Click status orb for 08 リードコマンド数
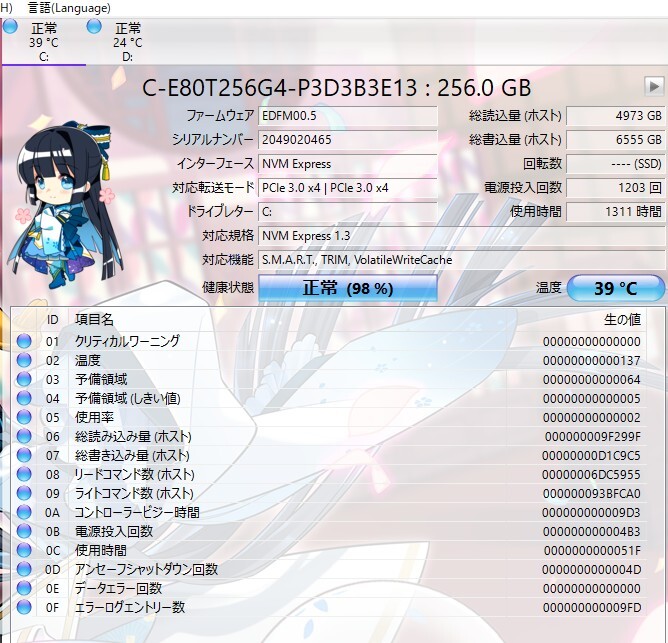 pos(24,474)
